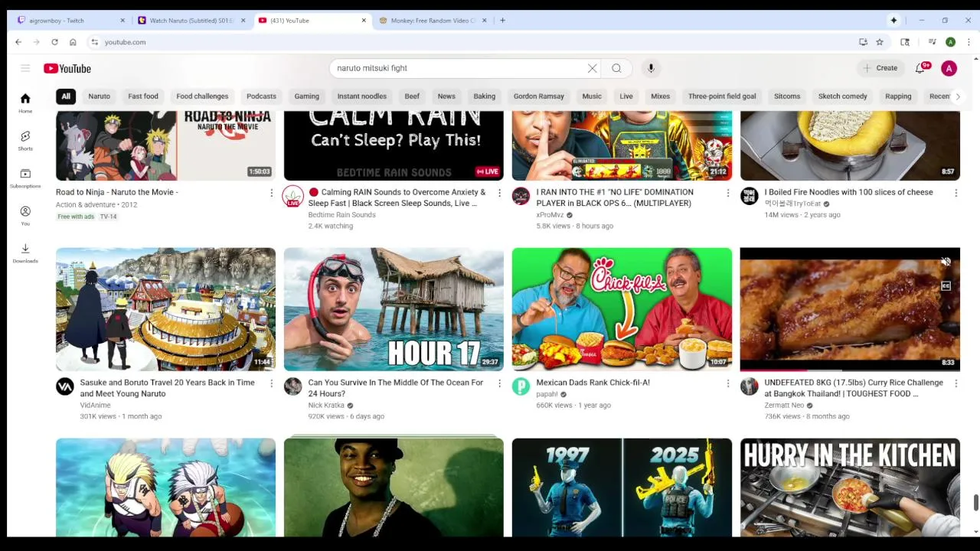
Task: Switch to Watch Naruto browser tab
Action: pyautogui.click(x=191, y=21)
